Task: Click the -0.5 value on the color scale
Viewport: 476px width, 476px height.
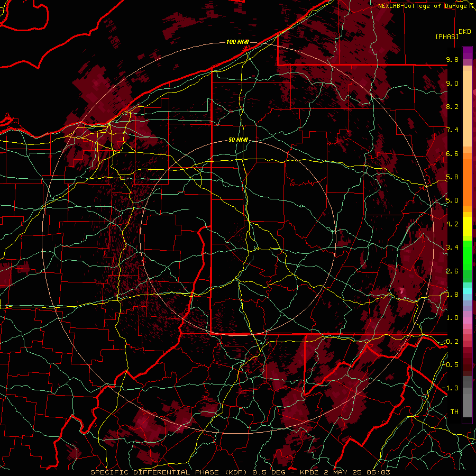Action: tap(450, 365)
